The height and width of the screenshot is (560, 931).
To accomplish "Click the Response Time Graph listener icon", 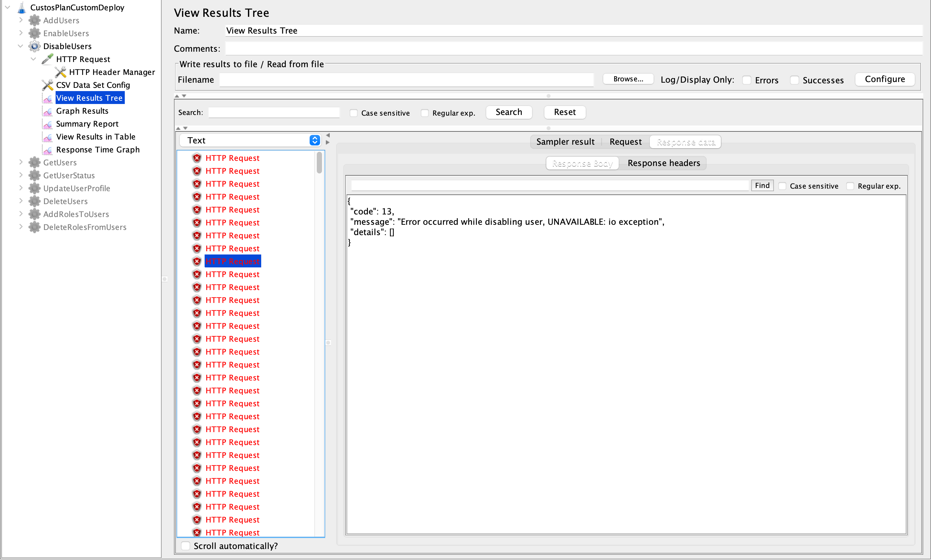I will pyautogui.click(x=48, y=150).
